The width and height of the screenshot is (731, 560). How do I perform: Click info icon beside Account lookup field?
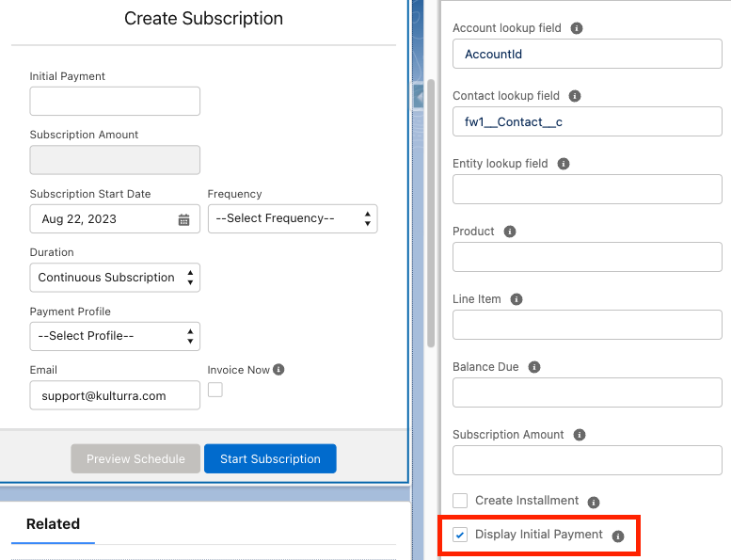pyautogui.click(x=577, y=28)
